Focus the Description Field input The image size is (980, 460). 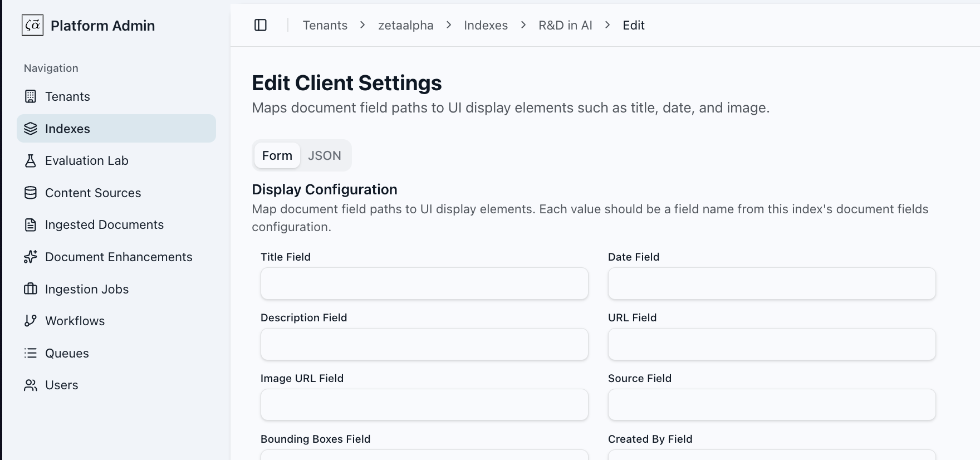[424, 344]
